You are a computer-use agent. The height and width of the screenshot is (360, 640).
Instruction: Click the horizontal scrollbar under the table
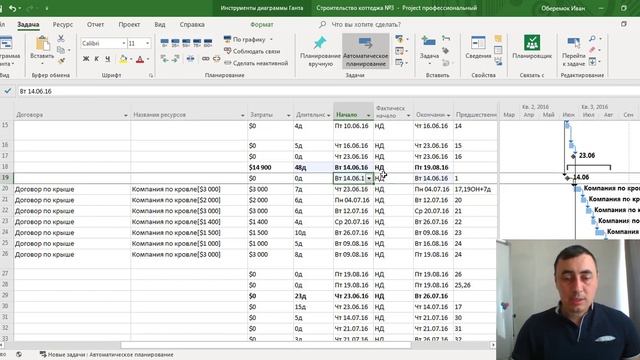265,345
